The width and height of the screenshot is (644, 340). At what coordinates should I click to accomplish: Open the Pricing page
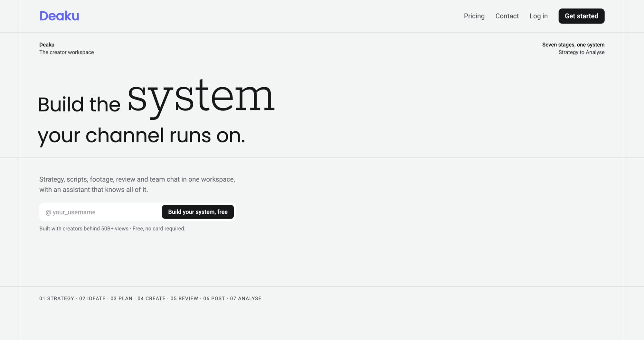point(474,16)
